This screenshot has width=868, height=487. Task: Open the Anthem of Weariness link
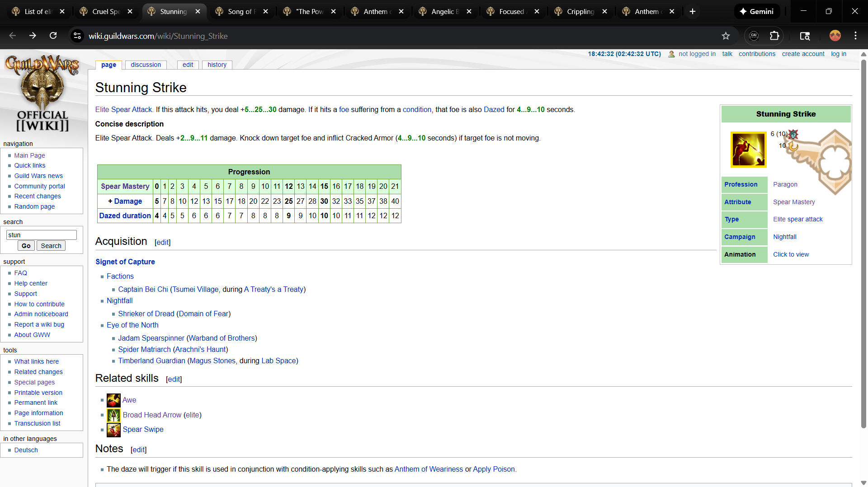tap(429, 469)
